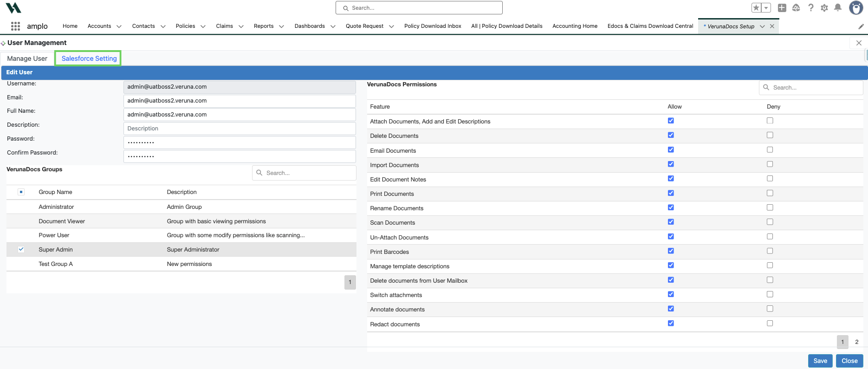Switch to the Accounting Home tab
This screenshot has height=369, width=868.
tap(575, 26)
